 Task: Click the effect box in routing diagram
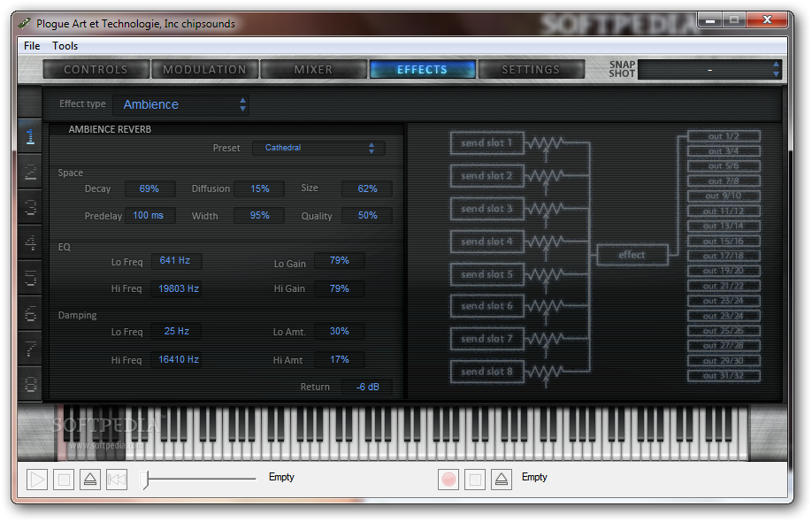click(632, 255)
